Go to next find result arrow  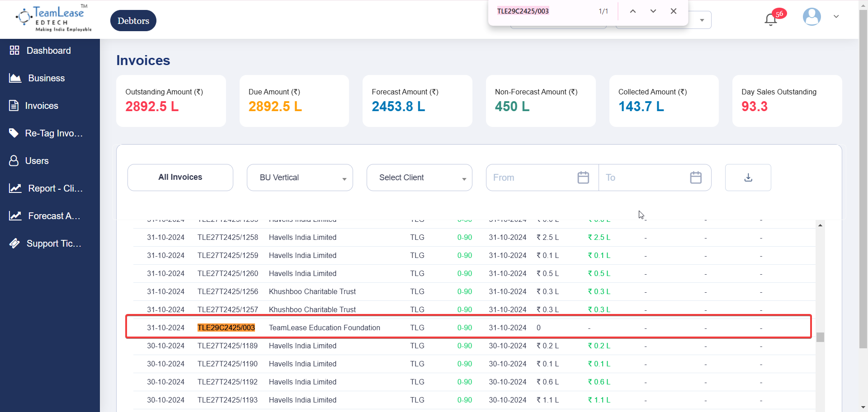[x=653, y=11]
